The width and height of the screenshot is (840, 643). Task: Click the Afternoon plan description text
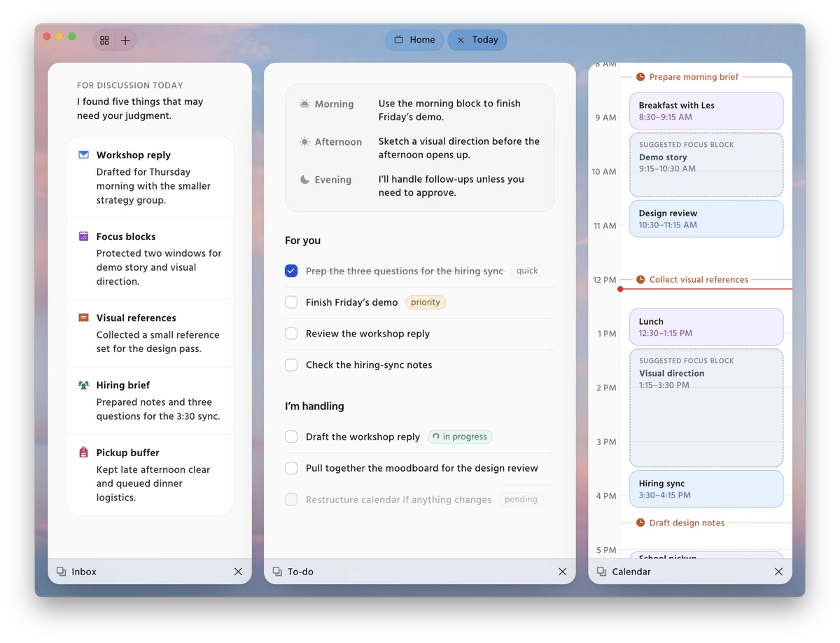(459, 148)
